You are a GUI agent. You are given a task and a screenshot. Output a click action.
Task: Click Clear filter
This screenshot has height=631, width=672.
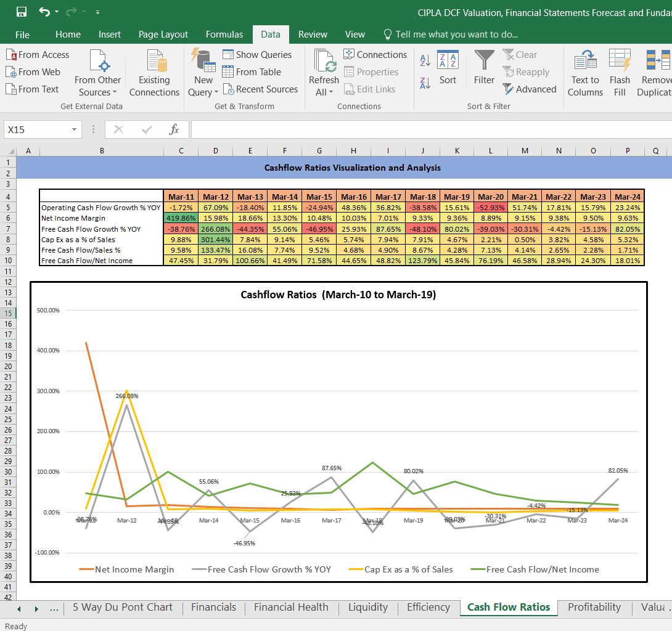click(520, 55)
